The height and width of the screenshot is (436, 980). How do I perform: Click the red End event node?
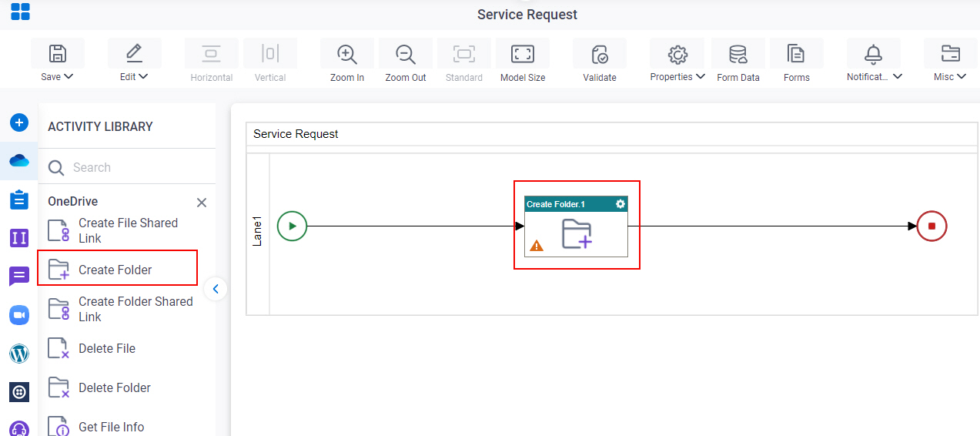click(932, 226)
